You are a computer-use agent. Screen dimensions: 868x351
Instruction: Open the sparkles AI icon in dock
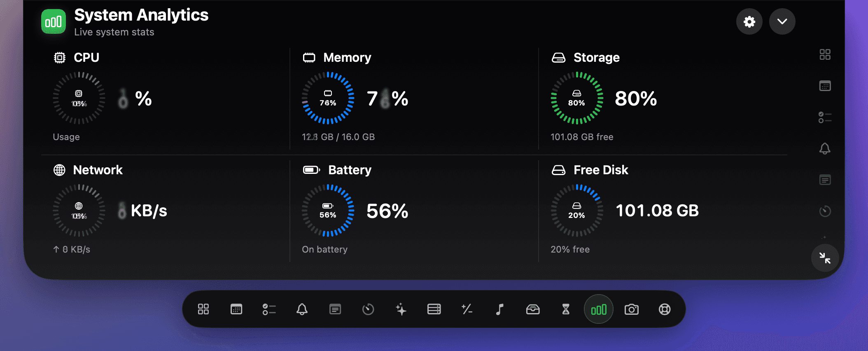coord(401,309)
